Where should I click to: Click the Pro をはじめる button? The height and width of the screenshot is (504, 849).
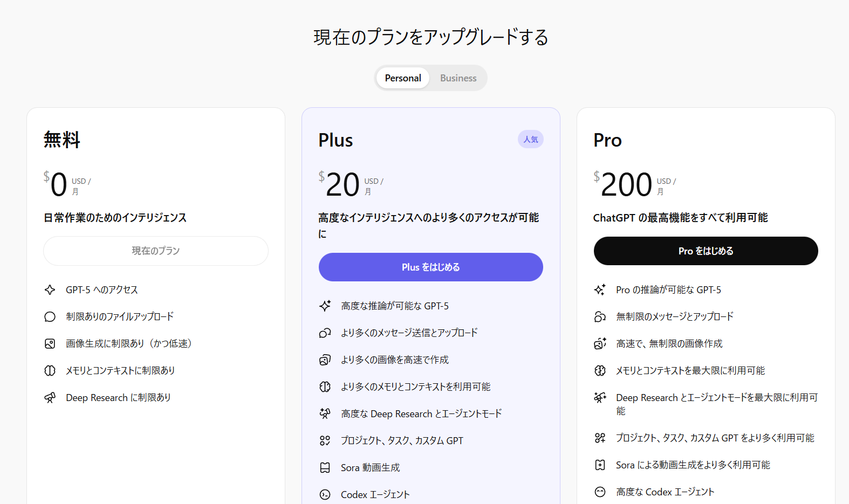706,251
